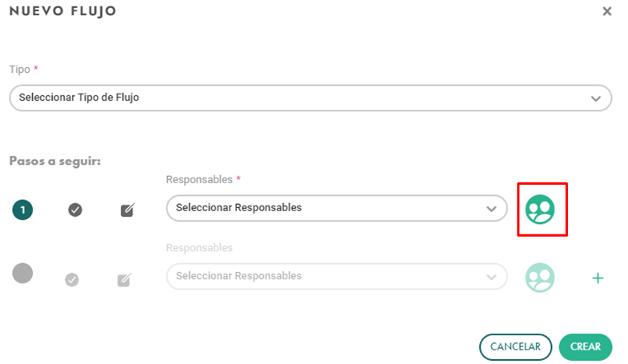Viewport: 628px width, 364px height.
Task: Open step 1 Seleccionar Responsables dropdown
Action: click(337, 208)
